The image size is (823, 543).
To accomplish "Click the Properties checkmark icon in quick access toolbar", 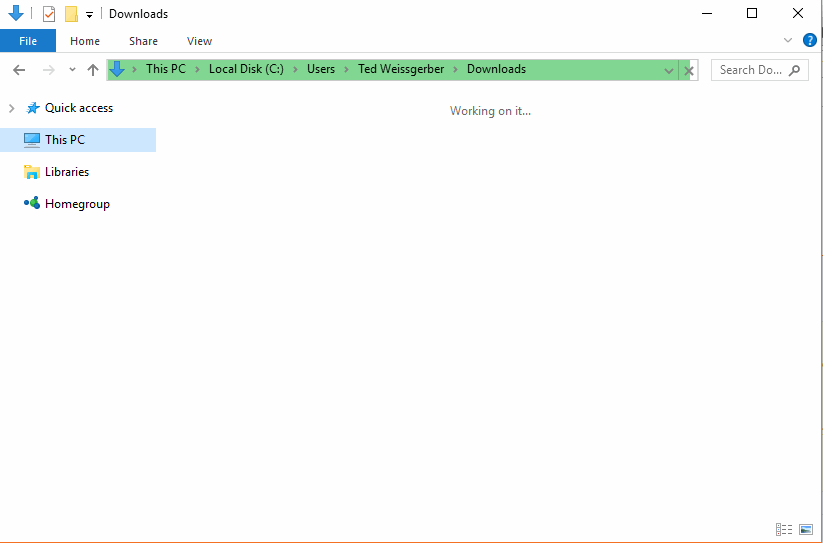I will coord(49,14).
